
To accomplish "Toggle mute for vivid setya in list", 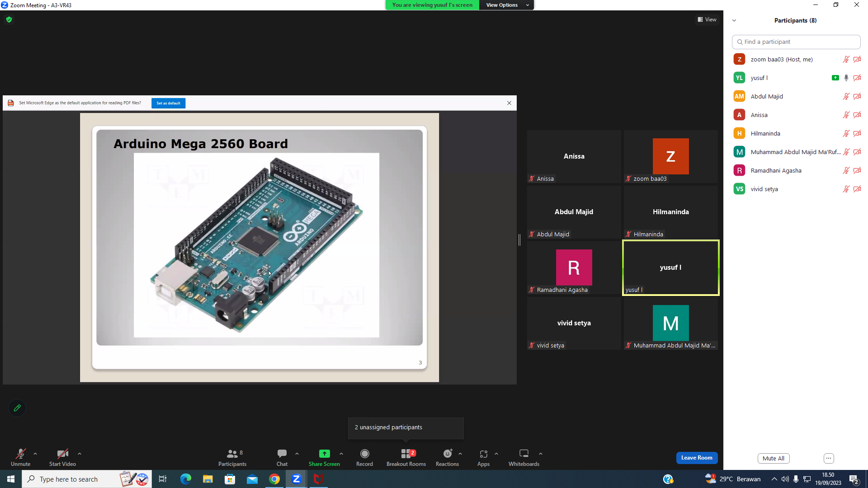I will 846,189.
